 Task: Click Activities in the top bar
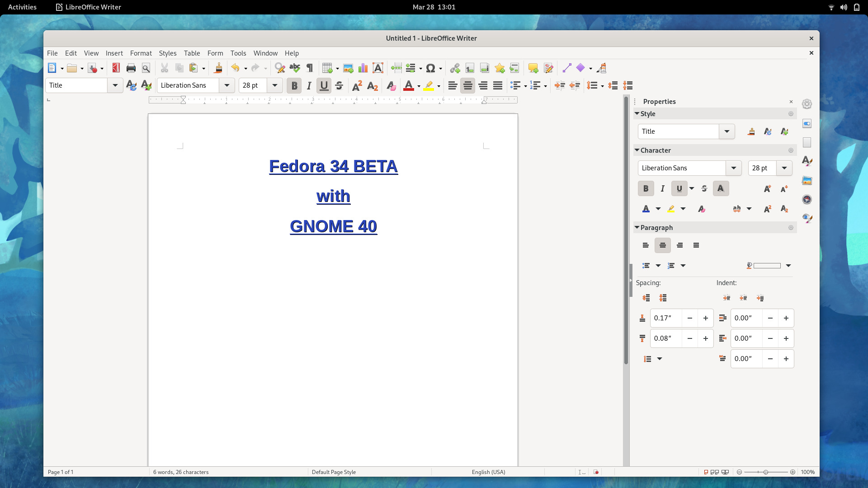[x=22, y=7]
